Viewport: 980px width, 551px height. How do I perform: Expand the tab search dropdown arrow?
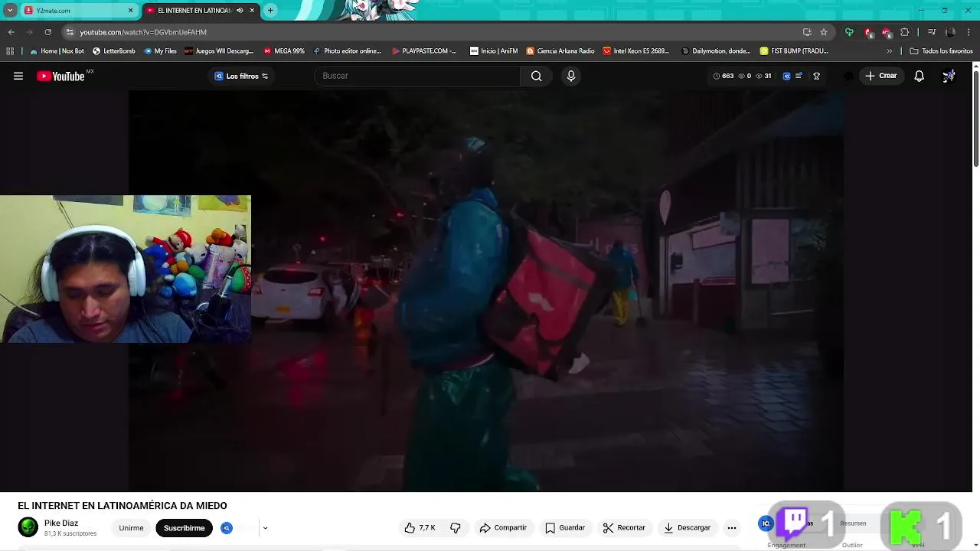click(10, 11)
